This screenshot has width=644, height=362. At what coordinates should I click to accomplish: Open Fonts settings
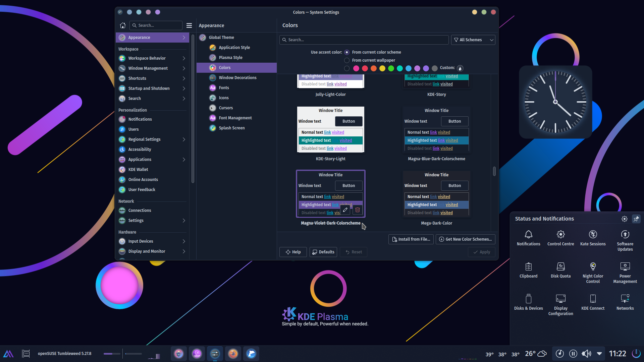tap(236, 88)
